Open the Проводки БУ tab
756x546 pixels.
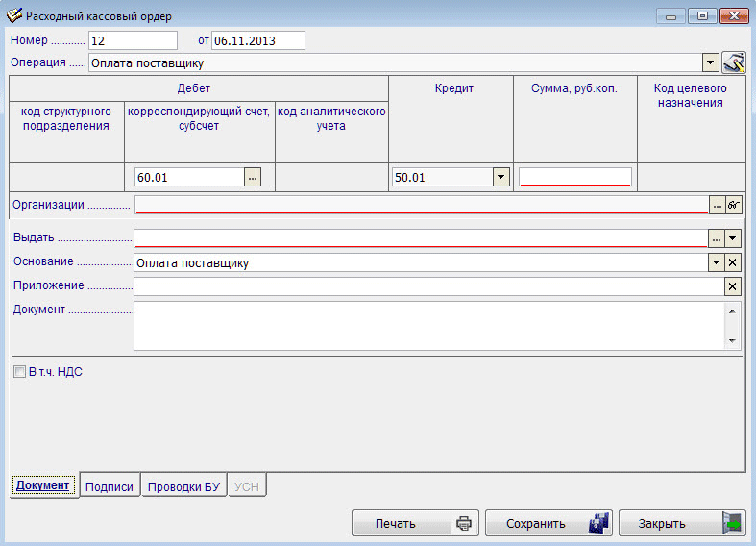tap(183, 486)
